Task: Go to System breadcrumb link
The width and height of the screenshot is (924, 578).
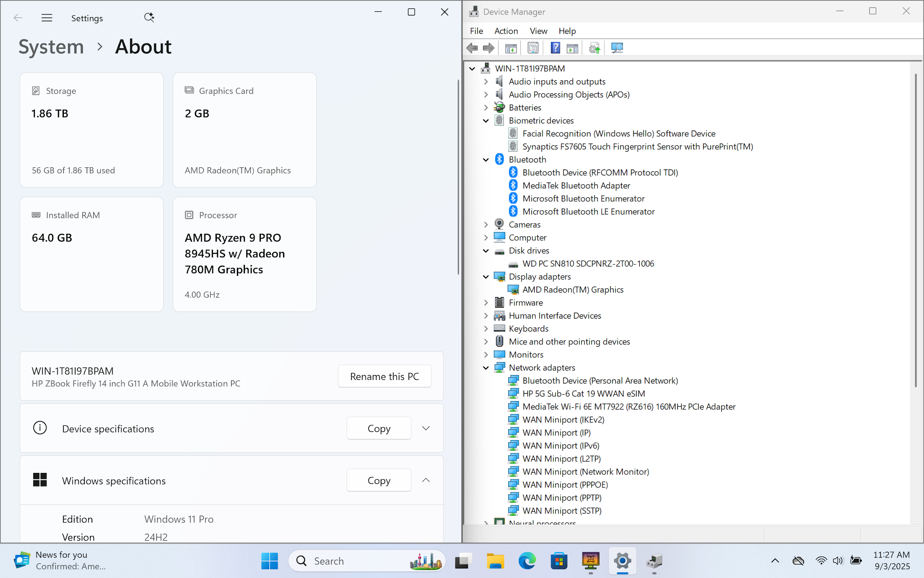Action: point(51,47)
